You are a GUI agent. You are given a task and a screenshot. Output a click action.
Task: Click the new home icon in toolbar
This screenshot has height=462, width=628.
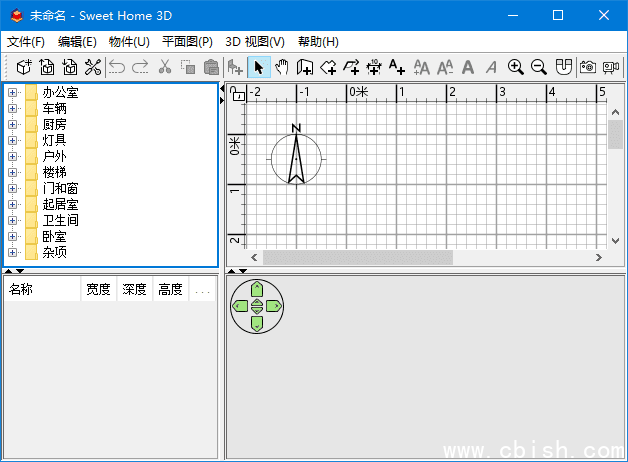click(24, 67)
